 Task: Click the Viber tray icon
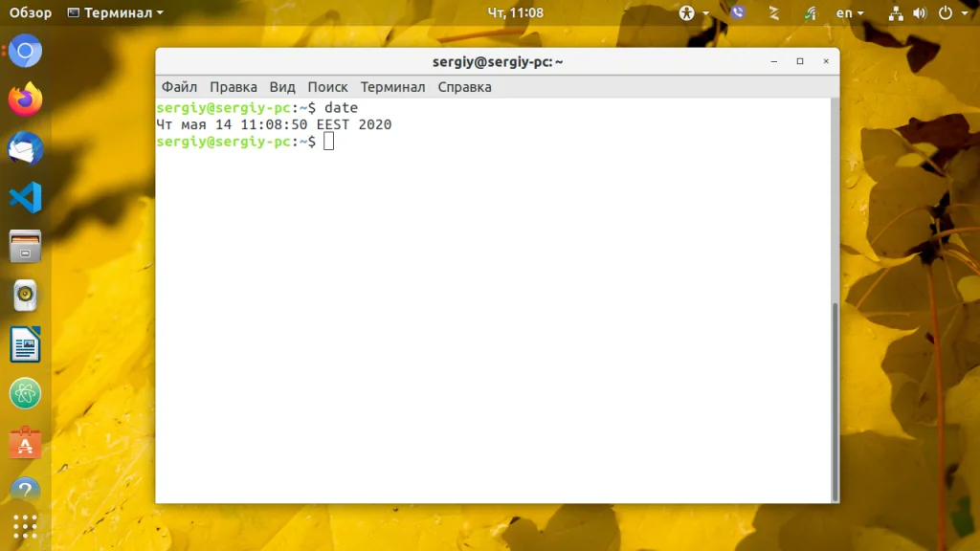(738, 12)
